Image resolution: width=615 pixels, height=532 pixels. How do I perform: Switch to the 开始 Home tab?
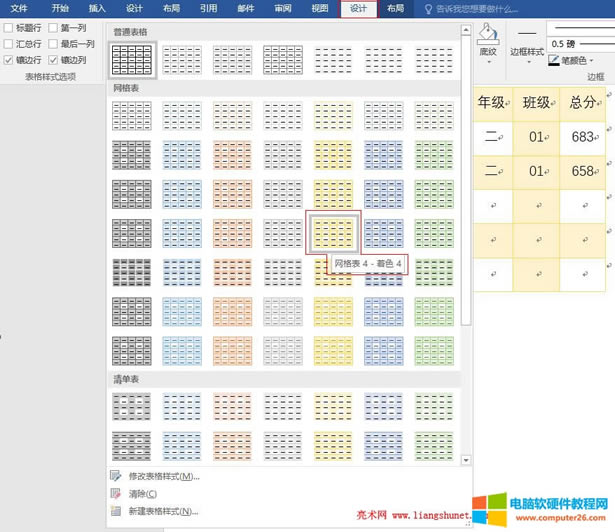tap(60, 8)
